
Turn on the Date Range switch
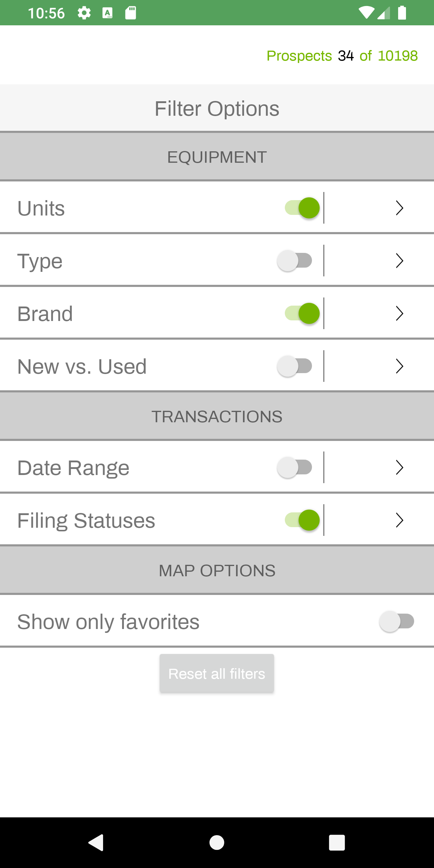click(x=294, y=467)
